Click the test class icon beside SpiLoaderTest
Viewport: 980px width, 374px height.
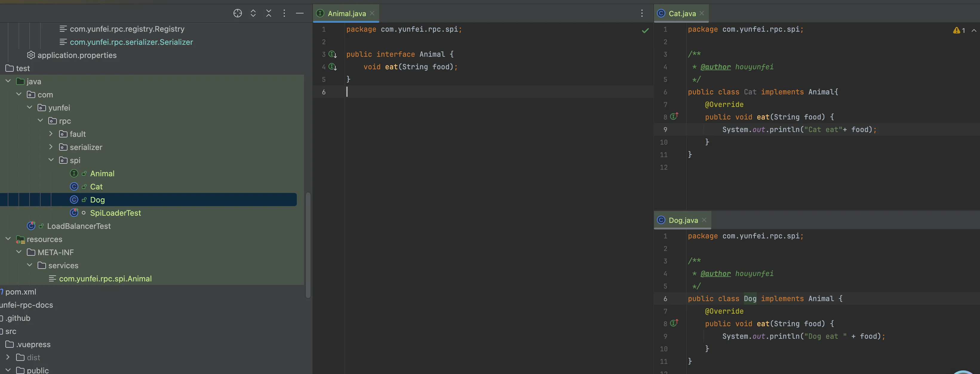74,213
